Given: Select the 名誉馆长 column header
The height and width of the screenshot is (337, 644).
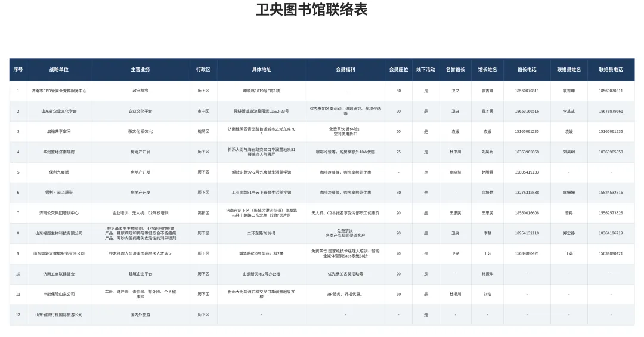Looking at the screenshot, I should click(x=455, y=69).
